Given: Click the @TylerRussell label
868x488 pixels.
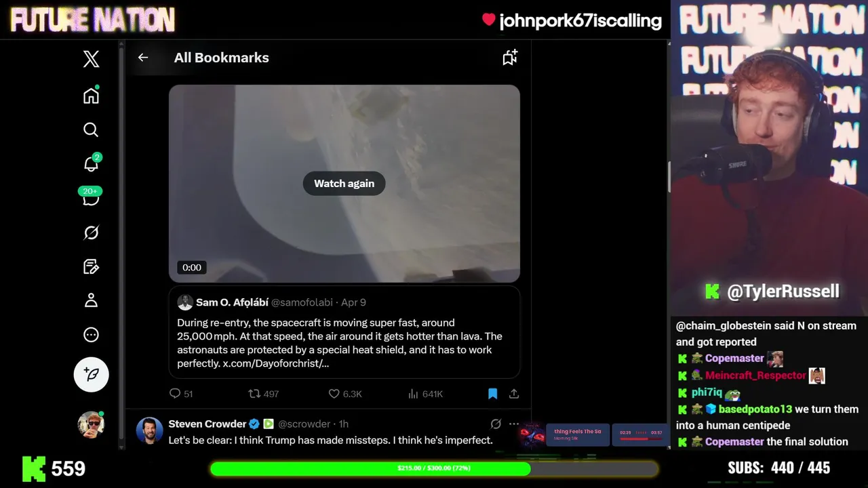Looking at the screenshot, I should (783, 291).
